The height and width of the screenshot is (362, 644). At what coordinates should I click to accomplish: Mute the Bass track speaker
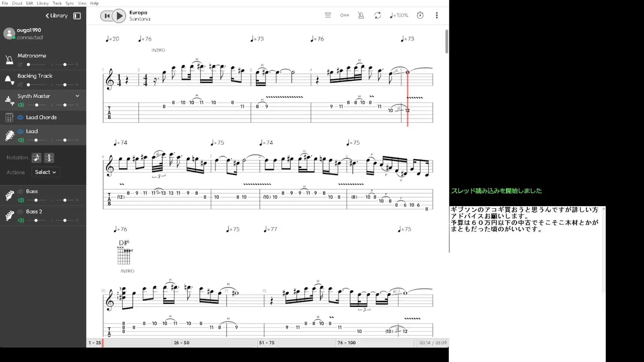(21, 200)
